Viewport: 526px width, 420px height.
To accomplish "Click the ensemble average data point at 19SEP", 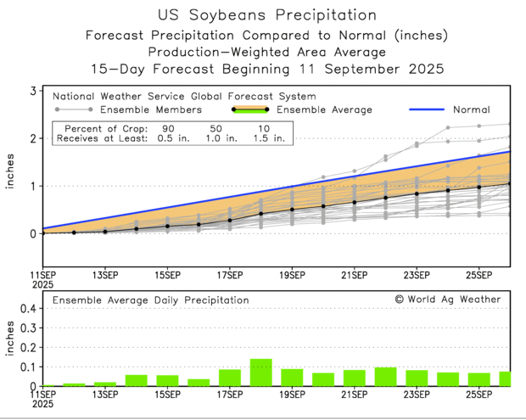I will coord(292,209).
